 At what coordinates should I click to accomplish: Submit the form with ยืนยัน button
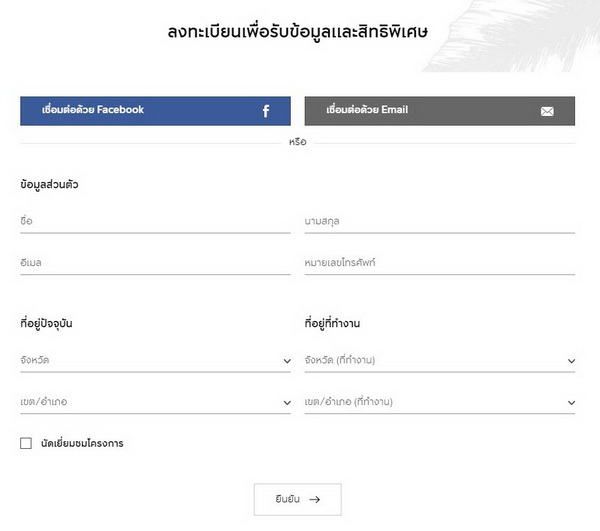click(297, 499)
